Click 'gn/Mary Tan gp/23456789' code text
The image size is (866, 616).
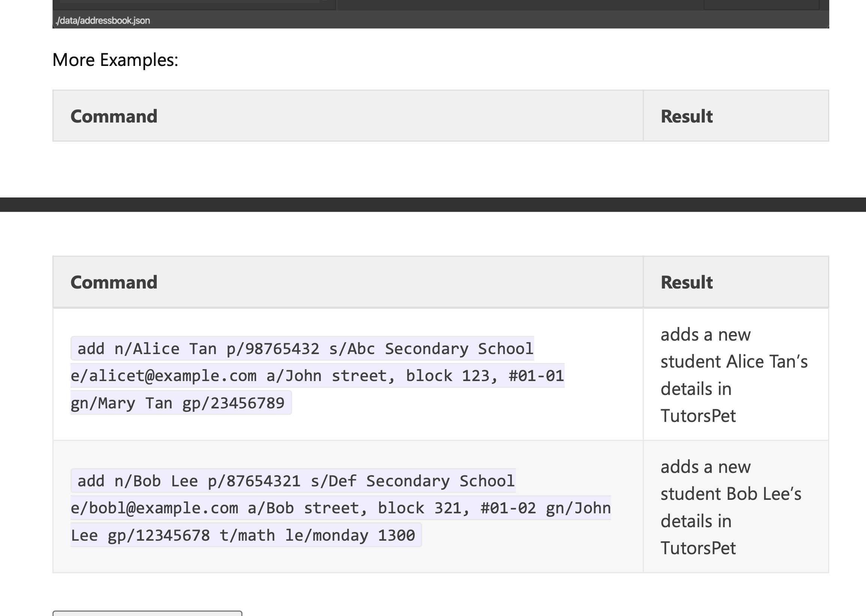click(178, 403)
